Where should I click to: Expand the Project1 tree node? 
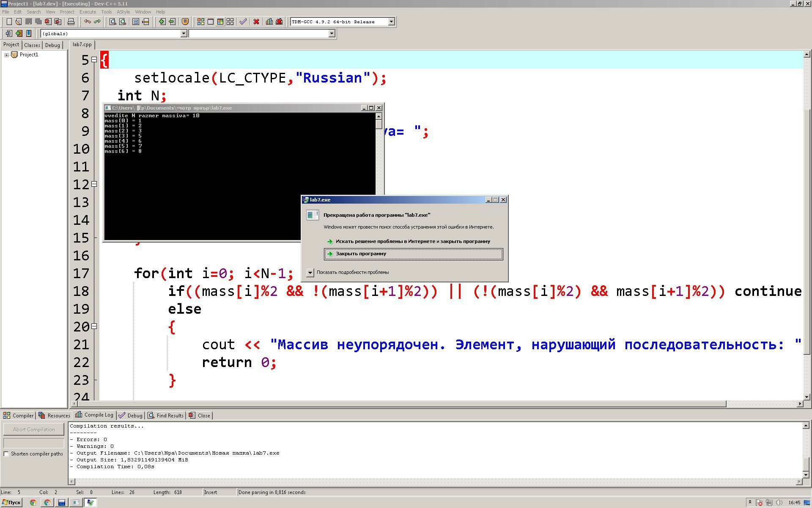coord(6,55)
